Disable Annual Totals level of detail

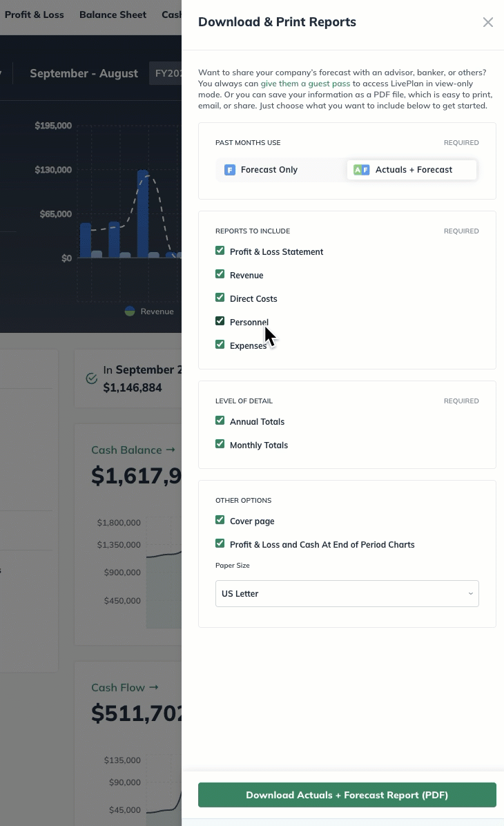click(220, 421)
